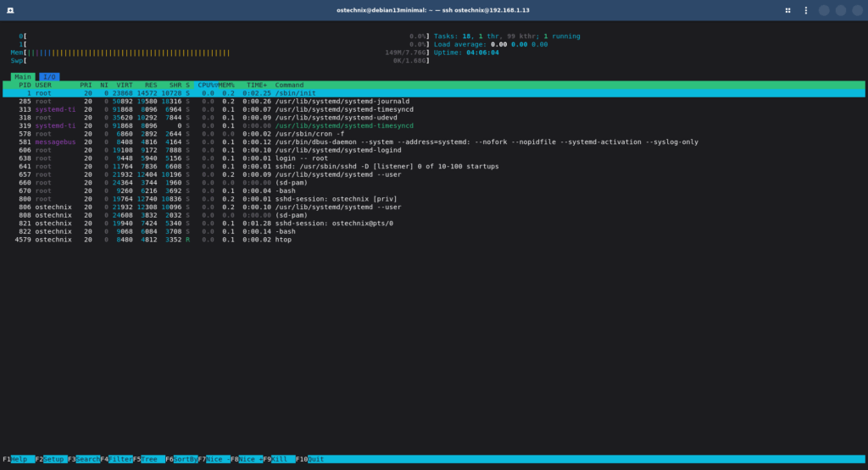Sort by the PID column header
868x470 pixels.
[25, 86]
